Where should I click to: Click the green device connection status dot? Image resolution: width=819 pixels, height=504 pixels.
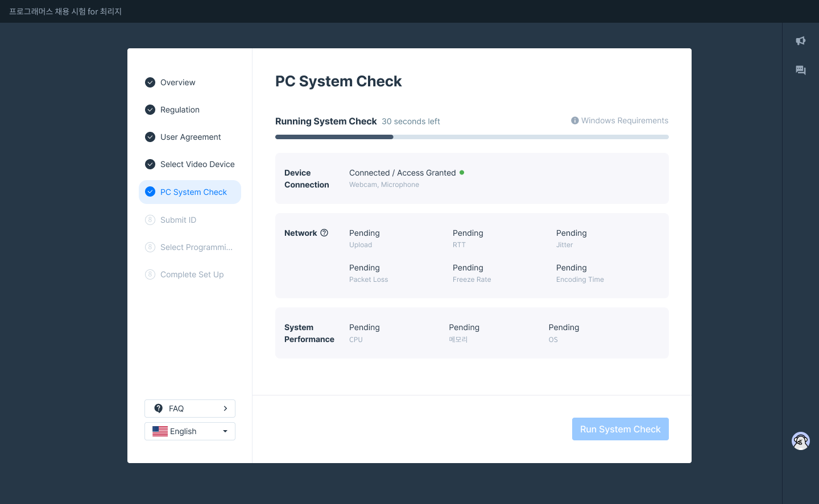click(462, 173)
